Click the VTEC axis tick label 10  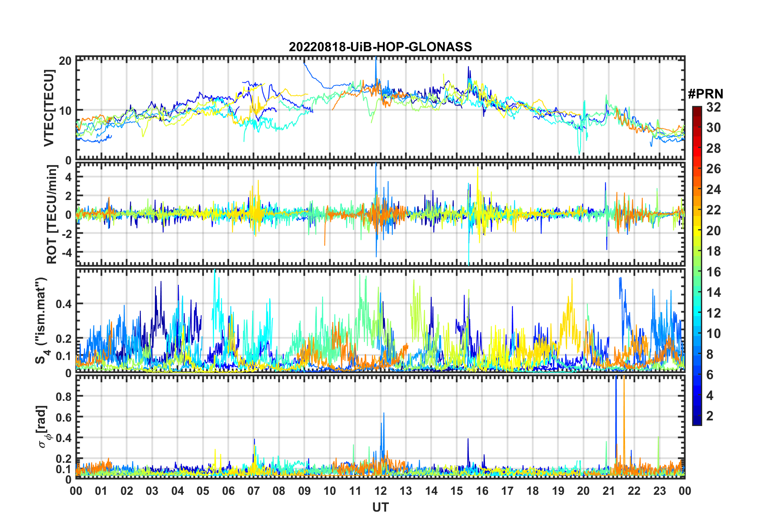click(65, 110)
